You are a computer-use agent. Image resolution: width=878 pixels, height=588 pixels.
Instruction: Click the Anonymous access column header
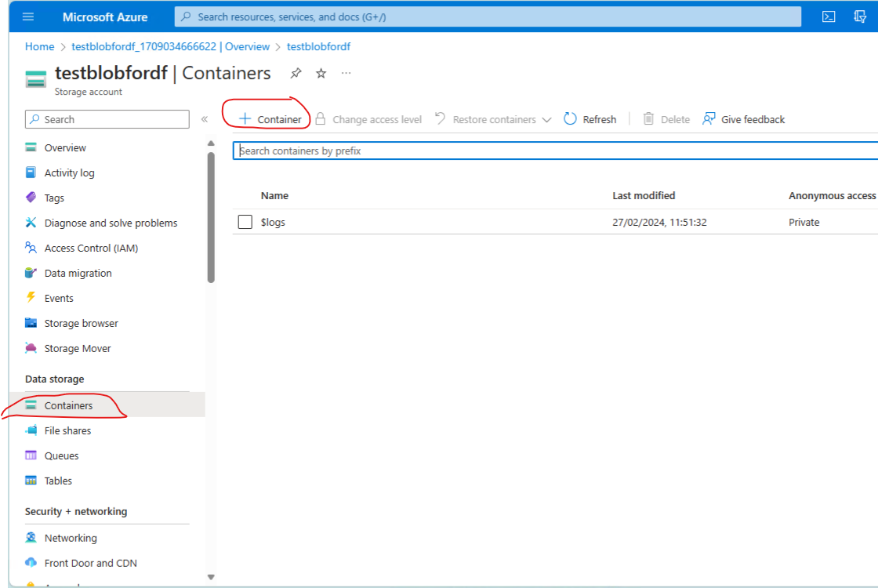coord(832,195)
